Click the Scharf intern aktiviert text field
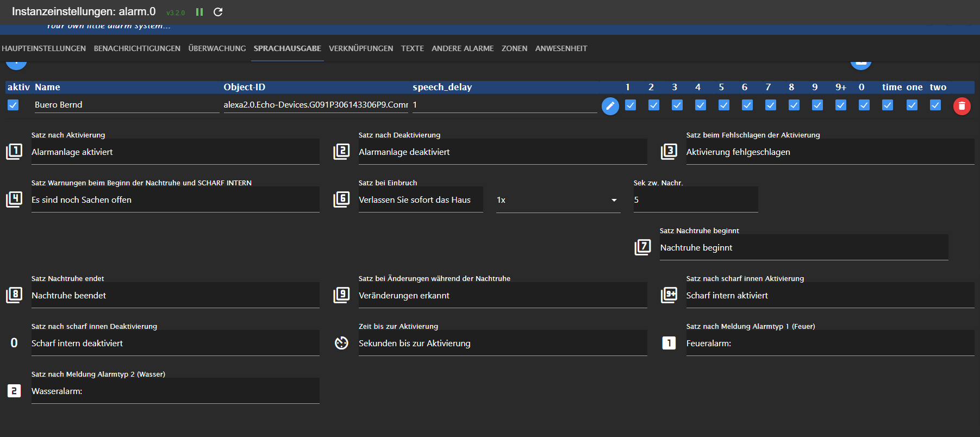The image size is (980, 437). point(830,295)
